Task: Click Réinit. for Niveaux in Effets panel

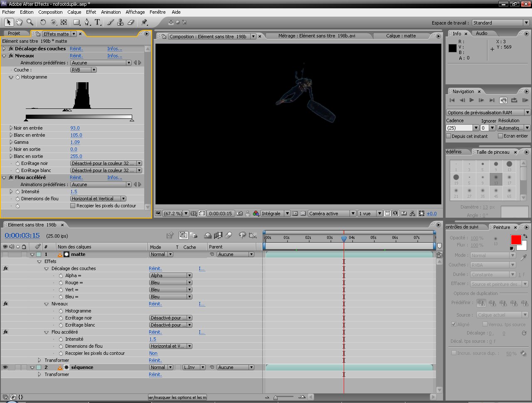Action: pyautogui.click(x=76, y=56)
